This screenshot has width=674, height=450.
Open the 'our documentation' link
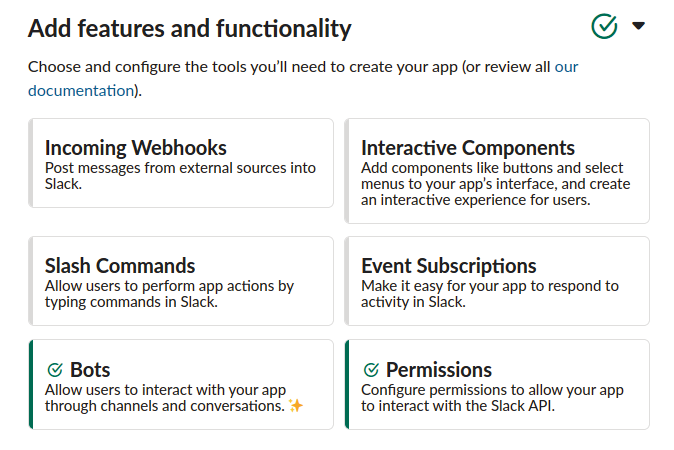[80, 90]
